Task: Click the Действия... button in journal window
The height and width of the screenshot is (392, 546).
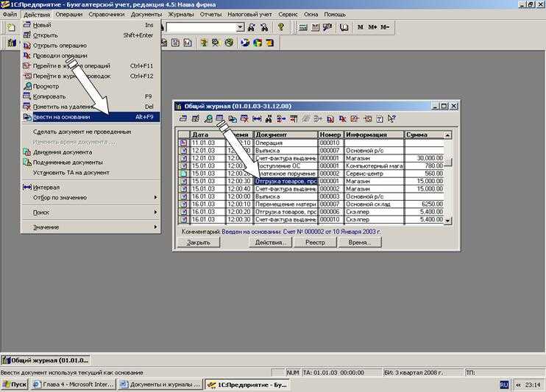Action: pyautogui.click(x=271, y=242)
